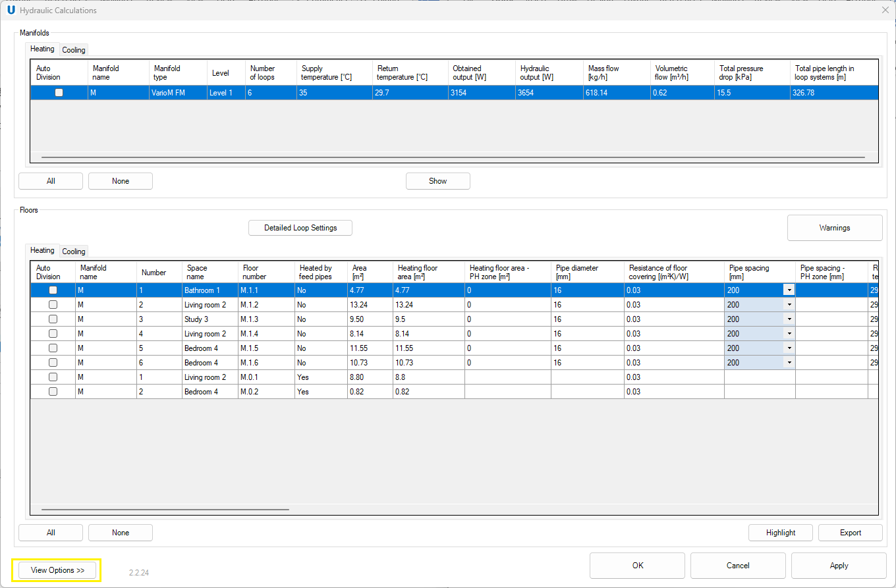Select Heating tab in Floors section

point(42,250)
